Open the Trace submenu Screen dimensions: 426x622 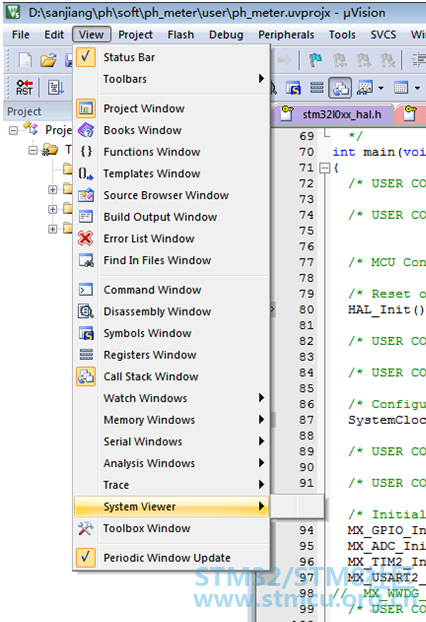click(x=172, y=485)
